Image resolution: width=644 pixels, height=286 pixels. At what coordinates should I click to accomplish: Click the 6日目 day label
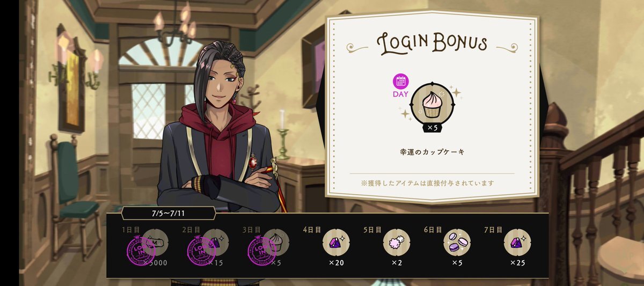[x=433, y=230]
